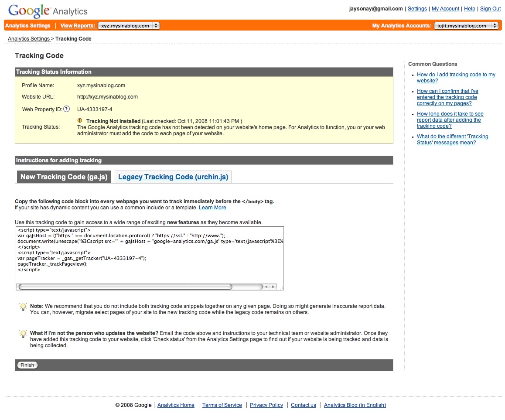Open the Analytics Settings menu in orange bar
The image size is (505, 420).
tap(28, 26)
